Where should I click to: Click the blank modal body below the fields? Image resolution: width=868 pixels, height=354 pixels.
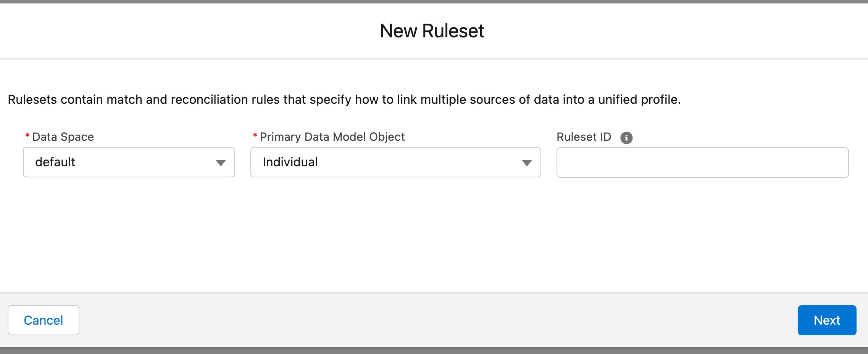pyautogui.click(x=434, y=235)
